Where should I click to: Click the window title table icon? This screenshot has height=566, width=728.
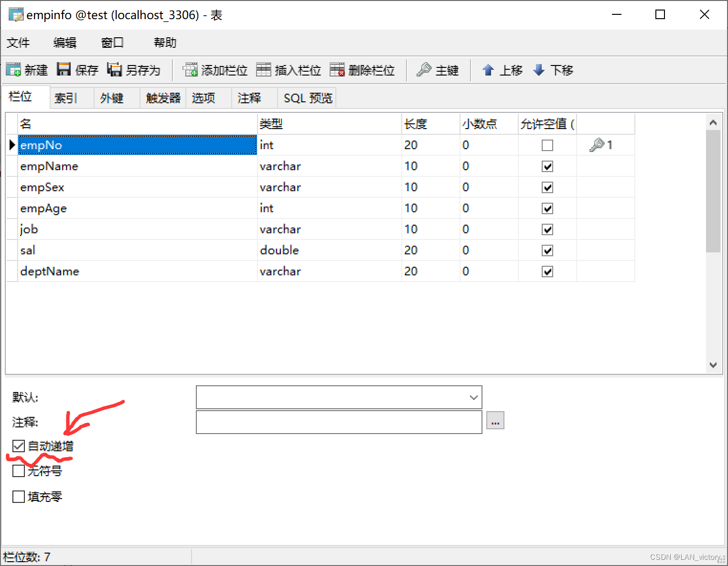[x=16, y=15]
